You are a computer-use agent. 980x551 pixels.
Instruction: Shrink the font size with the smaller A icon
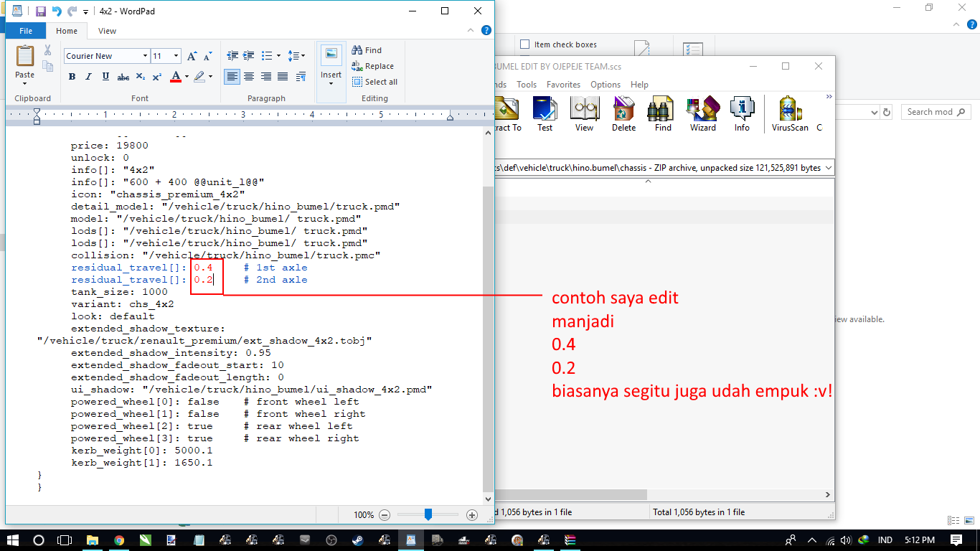click(207, 56)
